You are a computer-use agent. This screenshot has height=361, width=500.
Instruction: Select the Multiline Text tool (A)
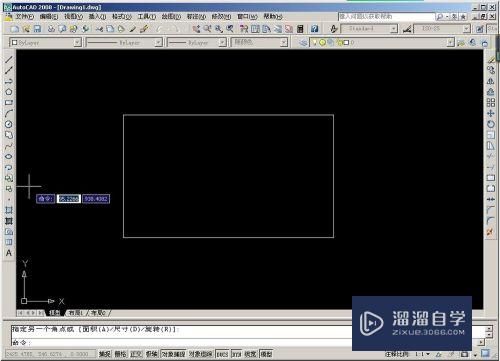pyautogui.click(x=9, y=253)
